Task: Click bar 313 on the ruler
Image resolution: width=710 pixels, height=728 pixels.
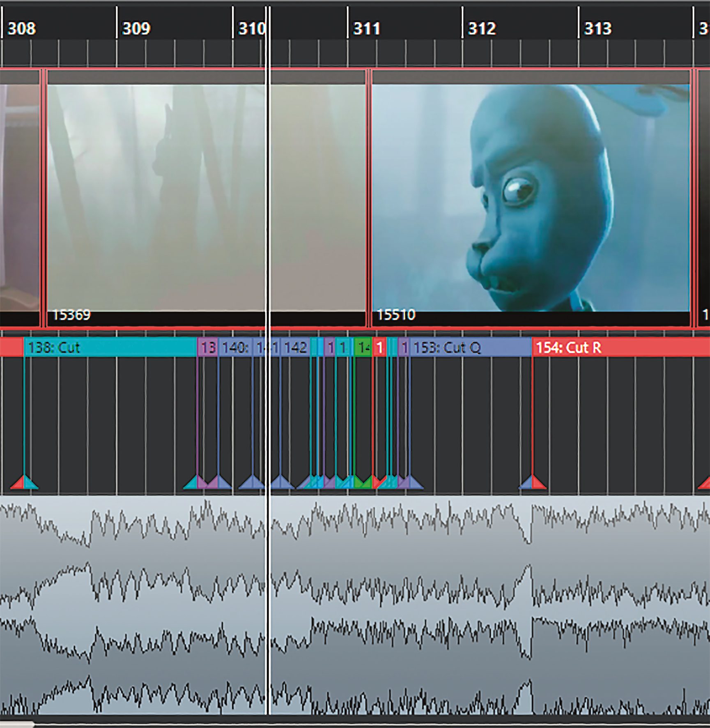Action: point(597,28)
